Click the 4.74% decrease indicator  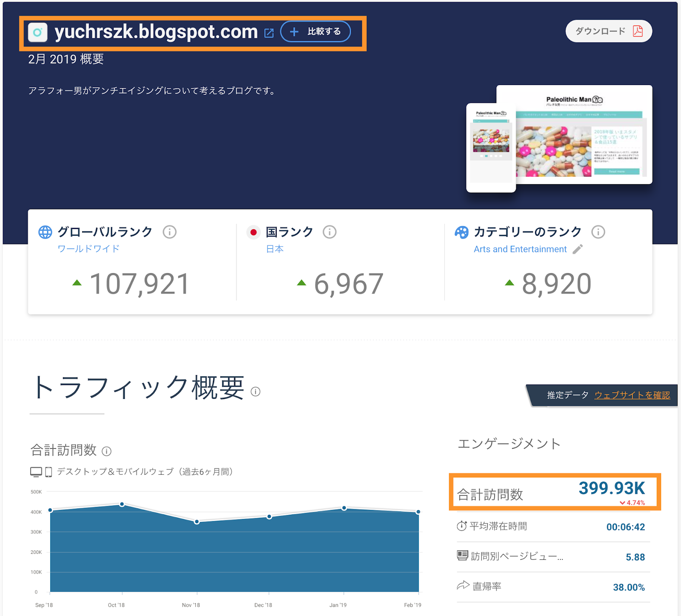pyautogui.click(x=632, y=503)
